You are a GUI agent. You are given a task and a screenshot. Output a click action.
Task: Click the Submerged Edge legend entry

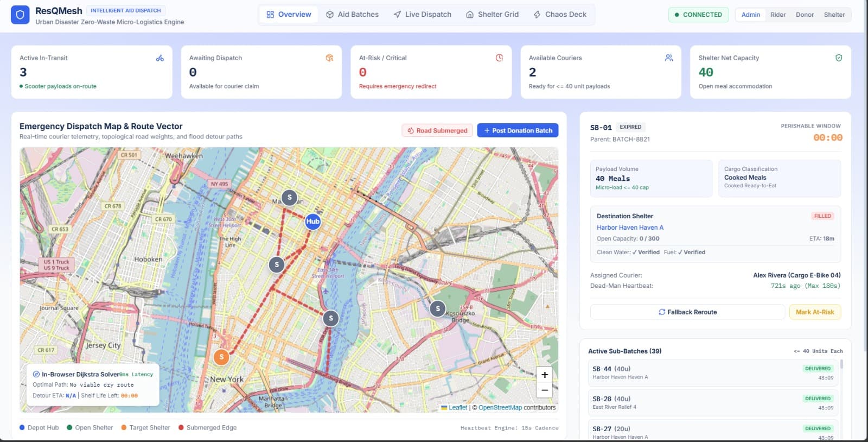(x=208, y=428)
